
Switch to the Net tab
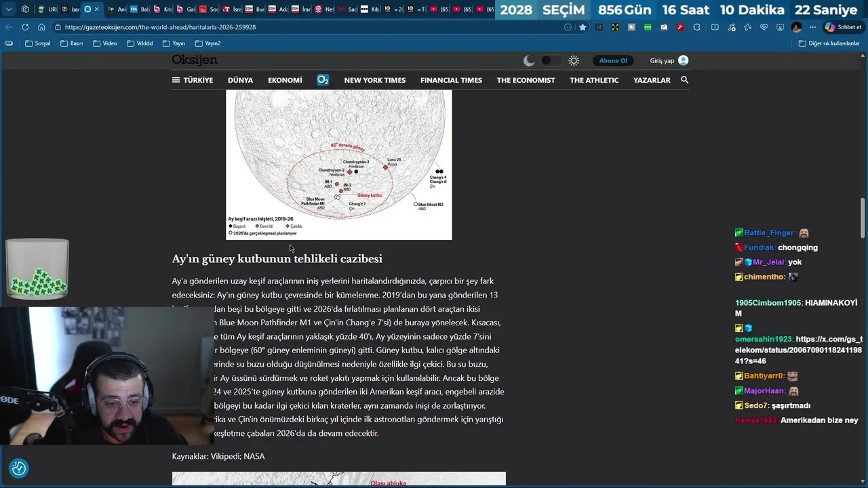[324, 9]
